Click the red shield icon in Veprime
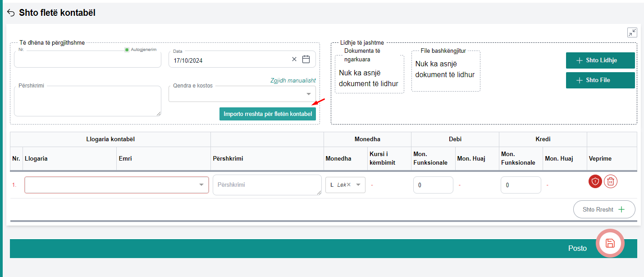The height and width of the screenshot is (277, 644). (x=595, y=181)
